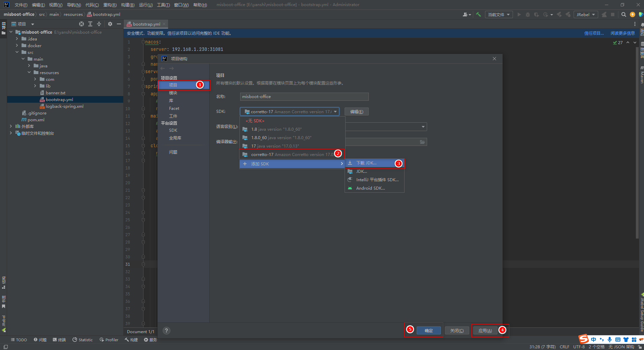The height and width of the screenshot is (350, 644).
Task: Click 阅读更多信息 link
Action: pyautogui.click(x=622, y=33)
